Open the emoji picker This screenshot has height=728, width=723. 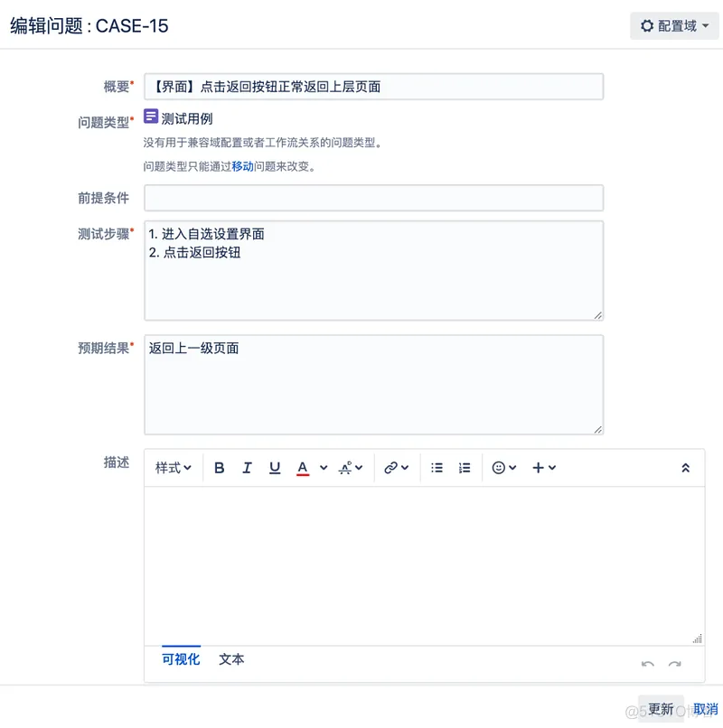[x=504, y=468]
